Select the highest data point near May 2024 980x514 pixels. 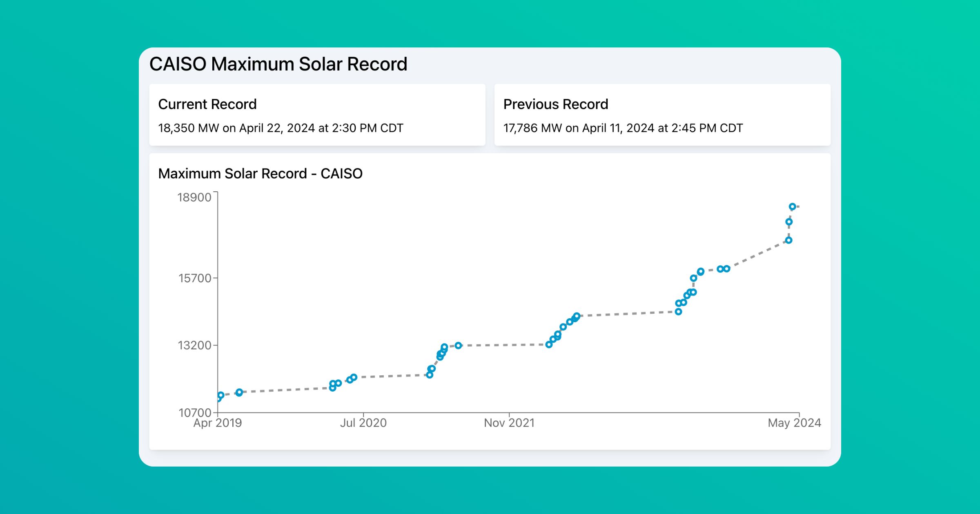coord(791,206)
